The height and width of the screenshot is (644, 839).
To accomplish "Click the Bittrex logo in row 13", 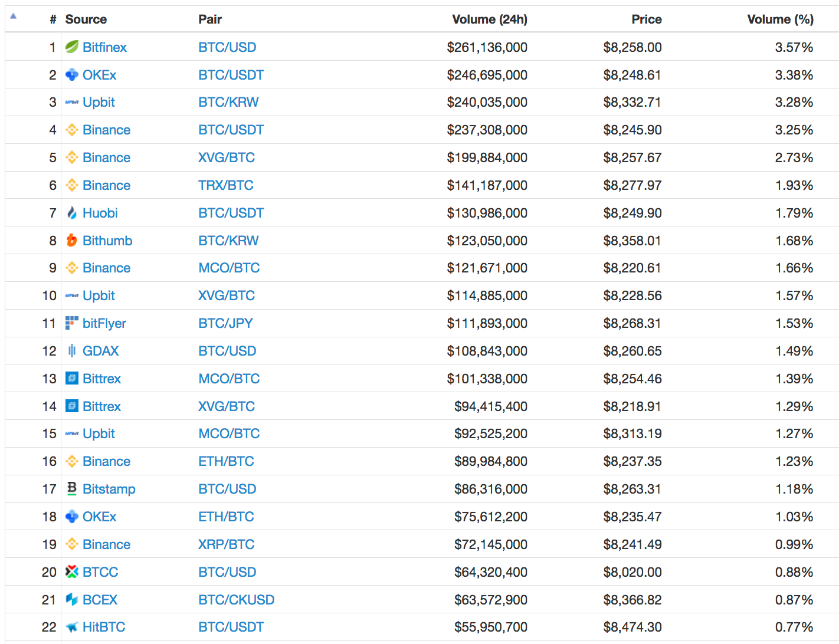I will click(72, 378).
